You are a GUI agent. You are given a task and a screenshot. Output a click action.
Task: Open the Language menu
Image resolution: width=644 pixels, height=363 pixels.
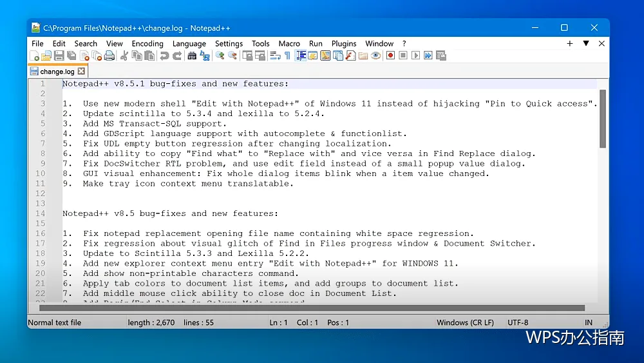pyautogui.click(x=189, y=44)
